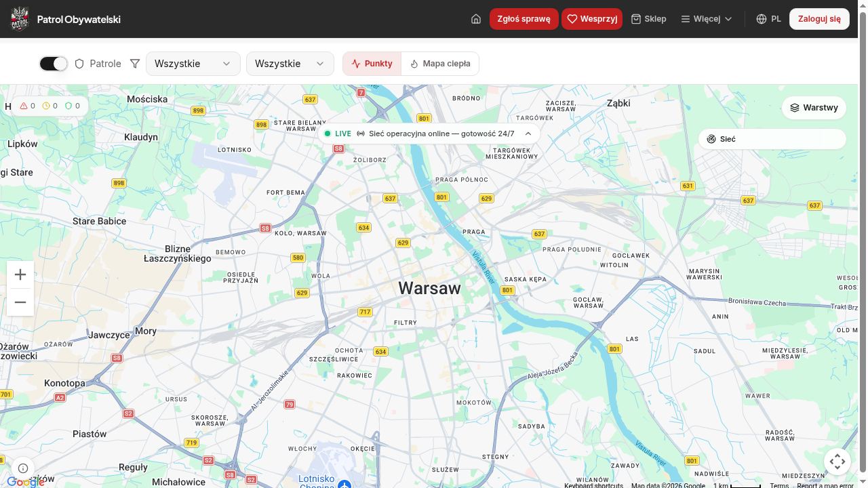This screenshot has height=488, width=868.
Task: Click the Sklep shop link
Action: [648, 19]
